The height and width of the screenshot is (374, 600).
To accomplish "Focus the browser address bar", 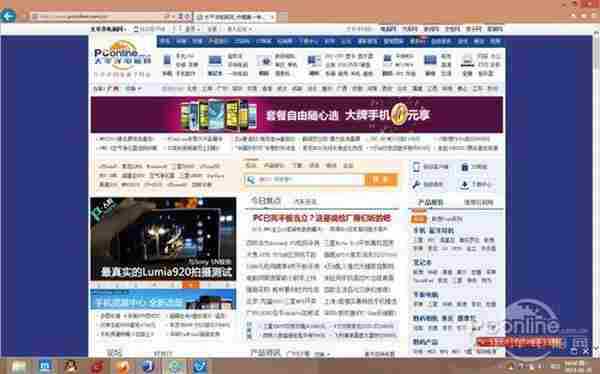I will (101, 16).
